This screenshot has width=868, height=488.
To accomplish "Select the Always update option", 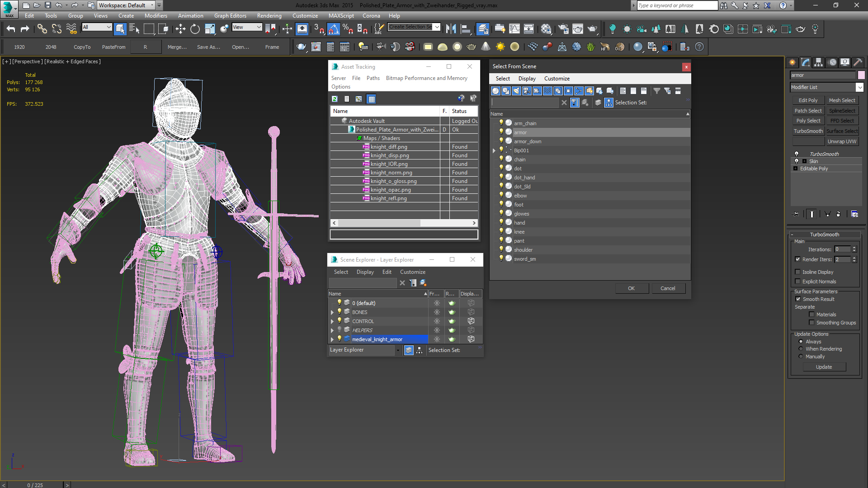I will [801, 341].
